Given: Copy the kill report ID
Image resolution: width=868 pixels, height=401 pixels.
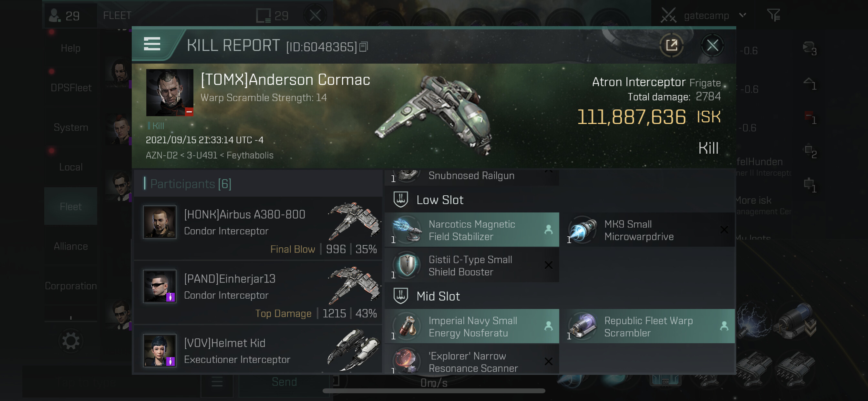Looking at the screenshot, I should tap(364, 47).
